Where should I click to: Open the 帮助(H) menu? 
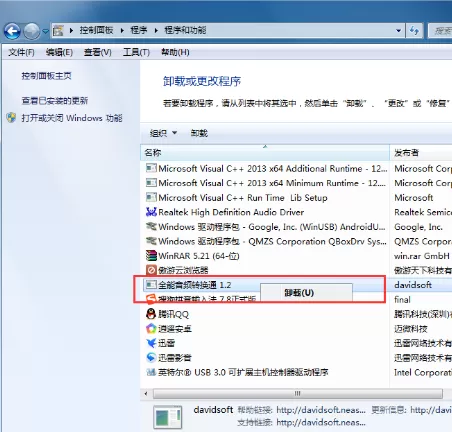coord(175,52)
